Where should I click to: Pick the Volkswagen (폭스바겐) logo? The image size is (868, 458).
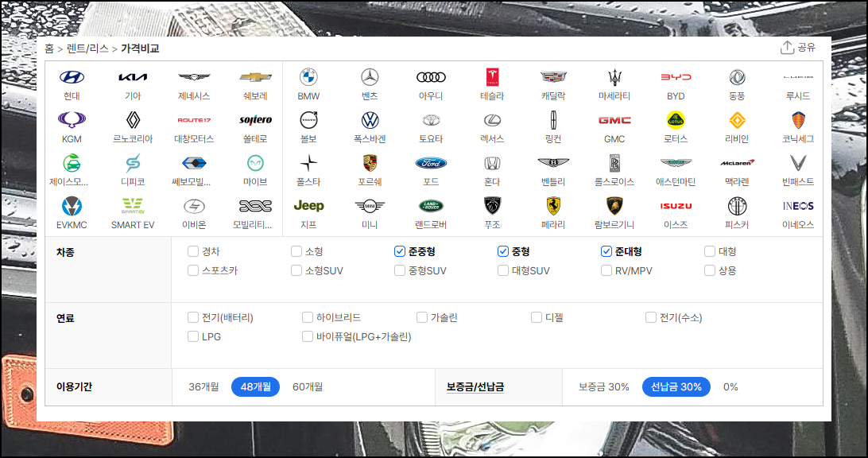coord(370,120)
